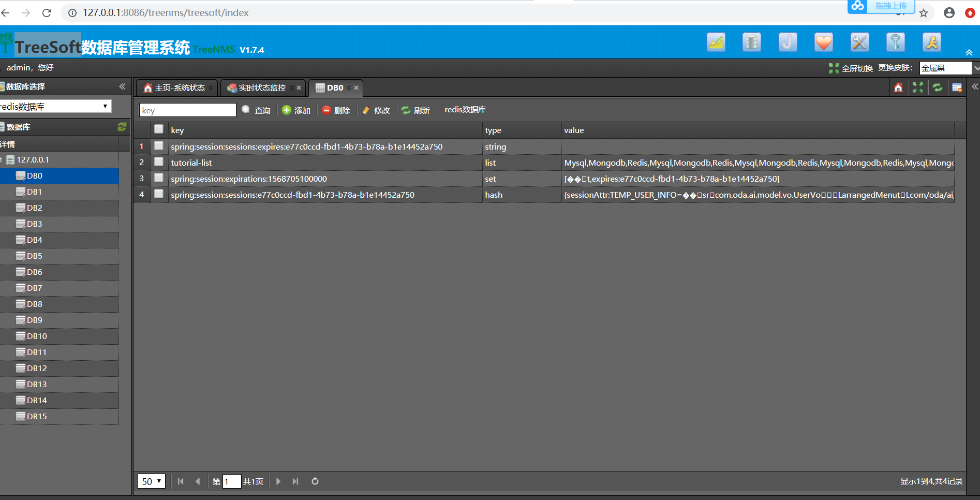This screenshot has width=980, height=500.
Task: Check the checkbox on the spring:session:expirations row
Action: (159, 178)
